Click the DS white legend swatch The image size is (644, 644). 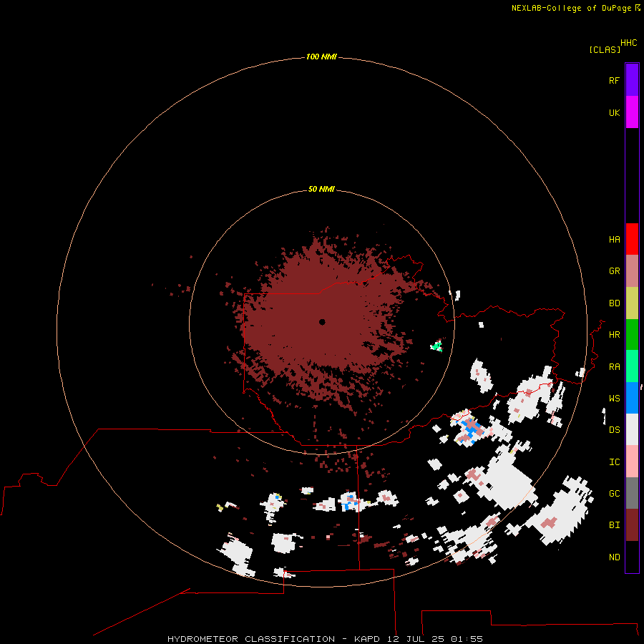(632, 429)
